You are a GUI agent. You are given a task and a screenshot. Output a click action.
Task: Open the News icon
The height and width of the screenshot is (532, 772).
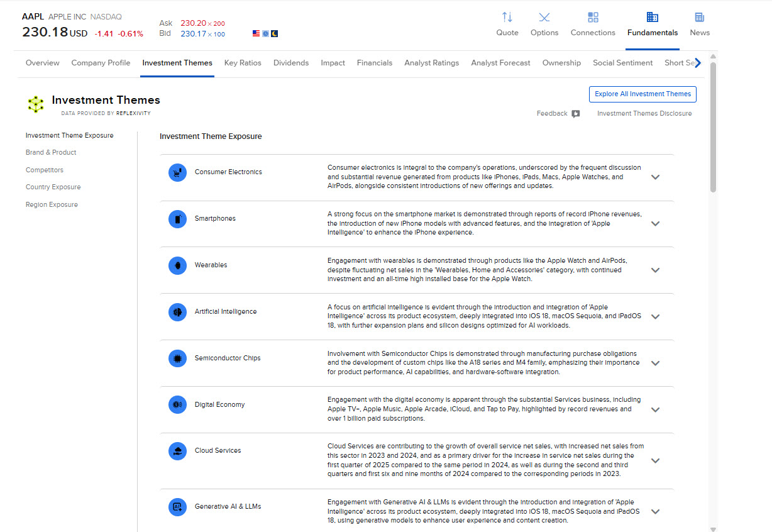[x=699, y=18]
